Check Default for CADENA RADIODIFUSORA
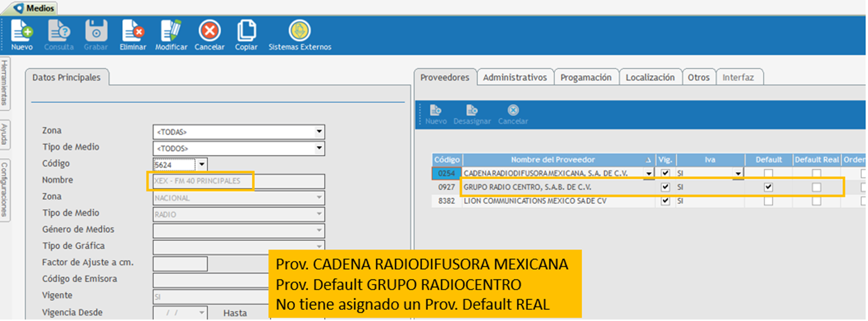Image resolution: width=868 pixels, height=321 pixels. [768, 173]
